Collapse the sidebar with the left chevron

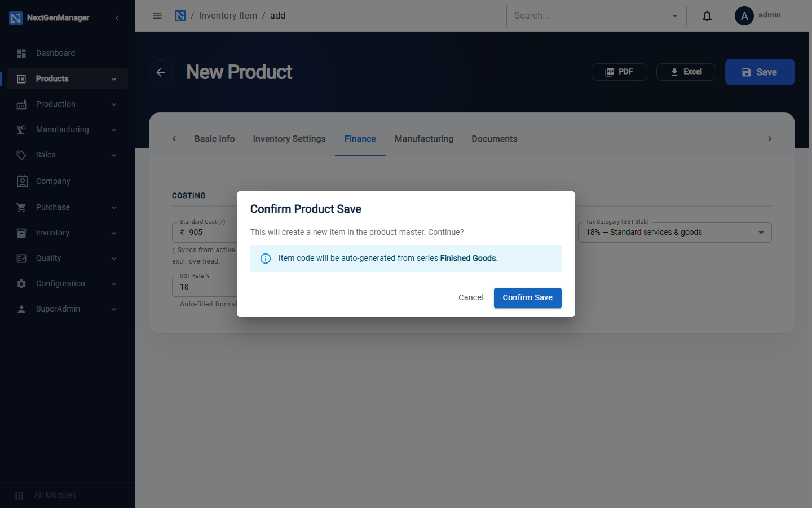(x=117, y=18)
